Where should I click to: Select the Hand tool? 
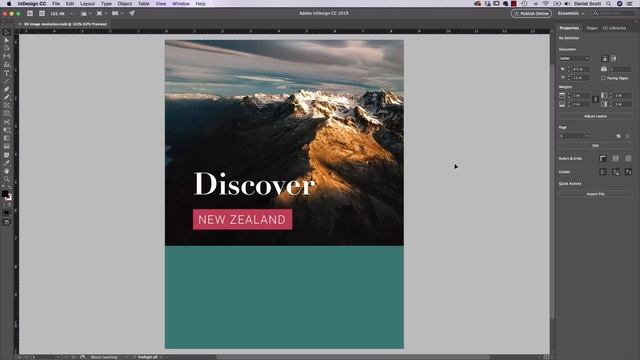pos(7,171)
